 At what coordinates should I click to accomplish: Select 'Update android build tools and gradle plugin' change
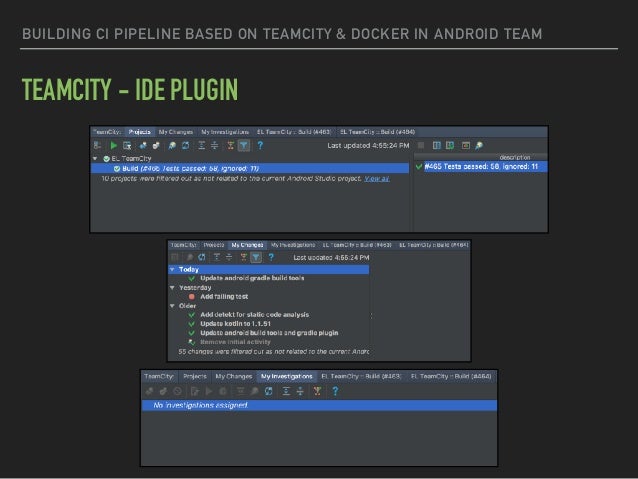pyautogui.click(x=269, y=333)
